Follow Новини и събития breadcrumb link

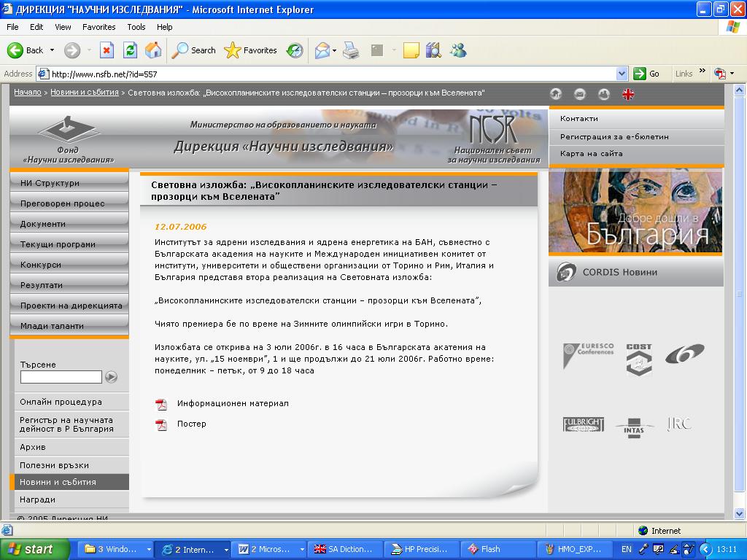tap(85, 93)
